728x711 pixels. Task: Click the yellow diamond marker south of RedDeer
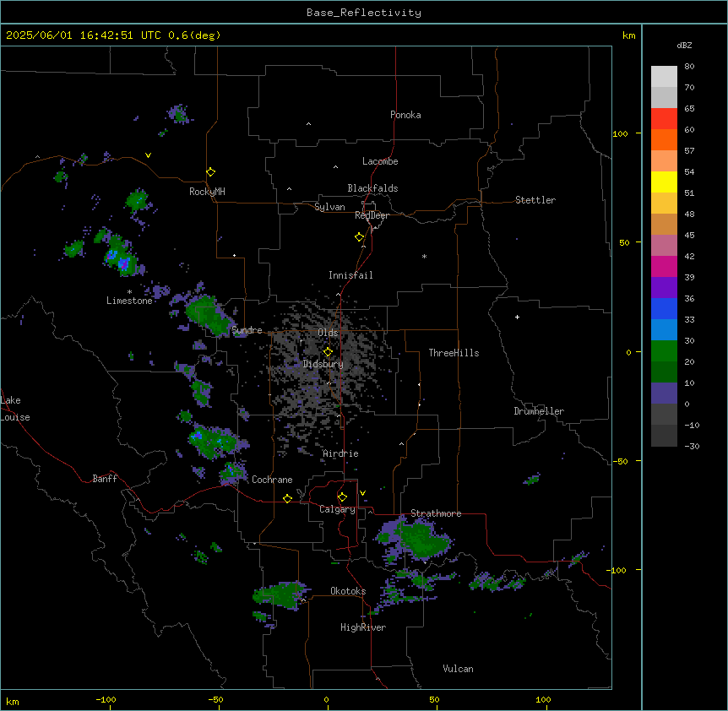pos(359,236)
